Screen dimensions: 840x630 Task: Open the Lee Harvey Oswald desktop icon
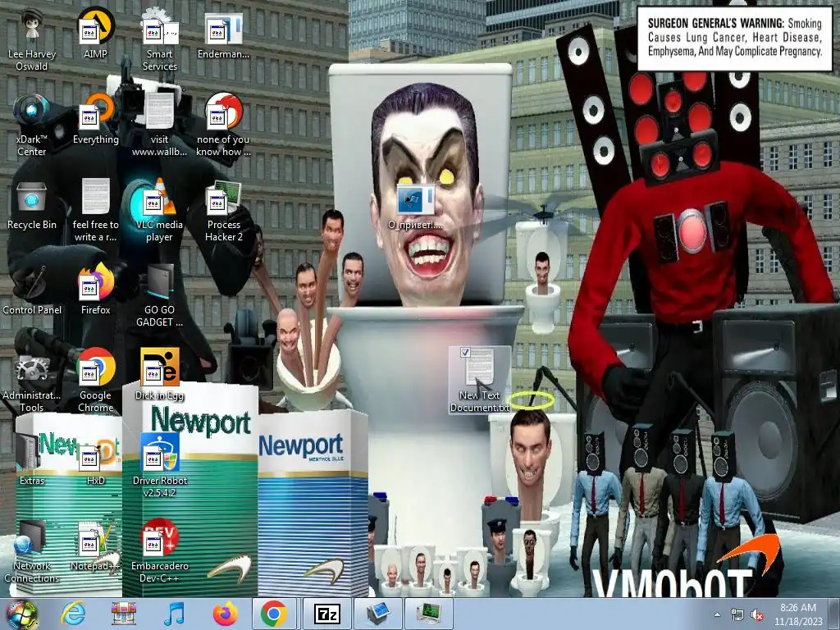(x=32, y=39)
